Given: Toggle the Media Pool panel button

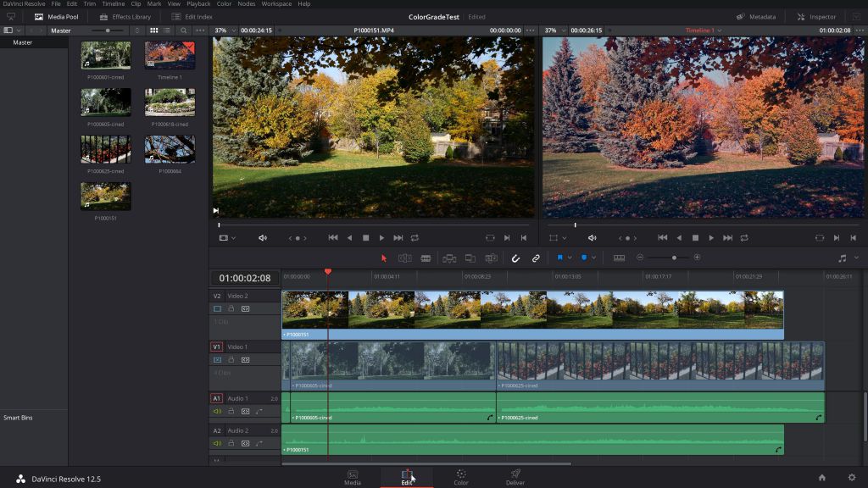Looking at the screenshot, I should [x=57, y=17].
